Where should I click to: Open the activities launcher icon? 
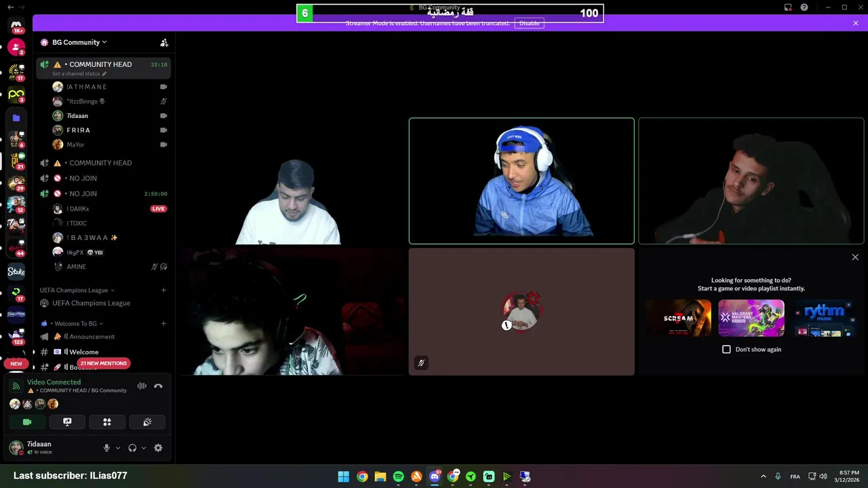[107, 422]
